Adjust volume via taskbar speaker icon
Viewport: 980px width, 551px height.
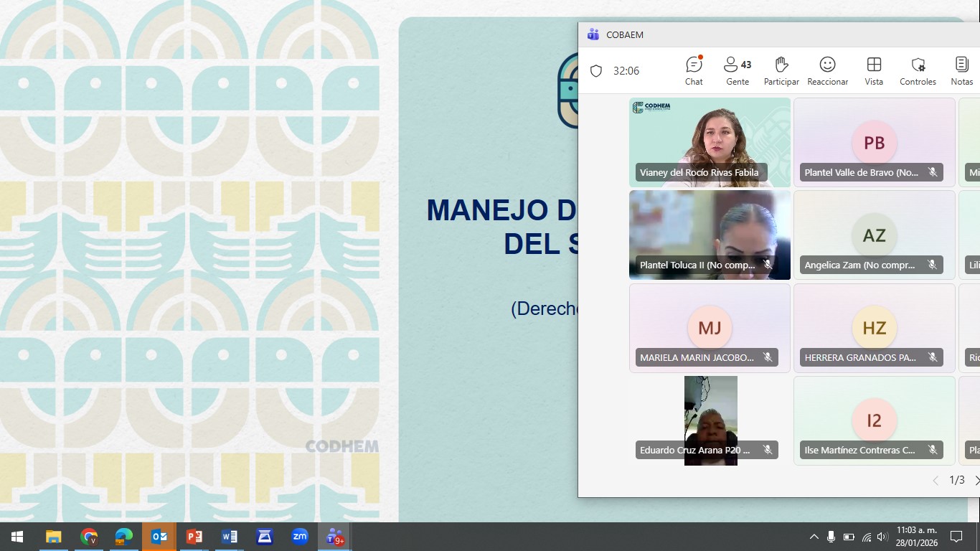coord(882,537)
